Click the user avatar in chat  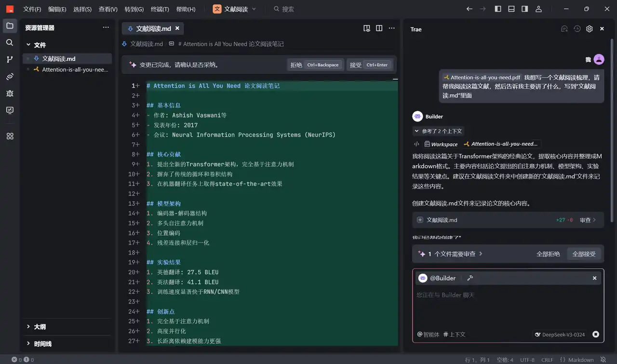pos(599,59)
